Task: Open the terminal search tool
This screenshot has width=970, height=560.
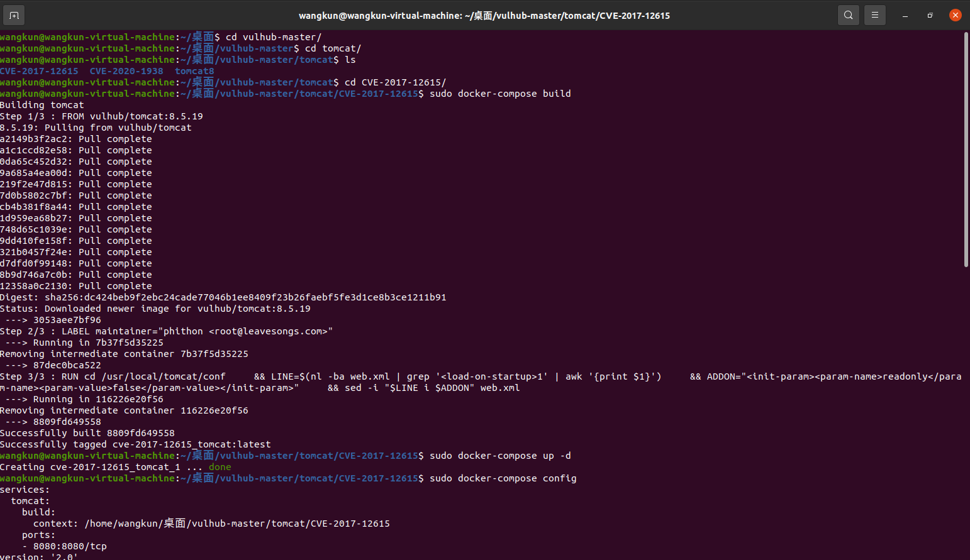Action: point(849,15)
